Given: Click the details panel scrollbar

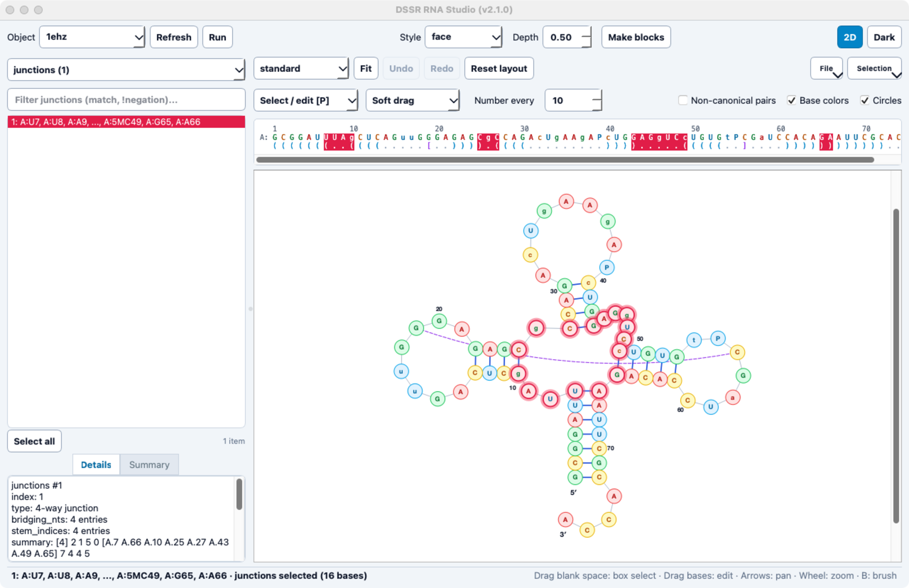Looking at the screenshot, I should coord(239,494).
